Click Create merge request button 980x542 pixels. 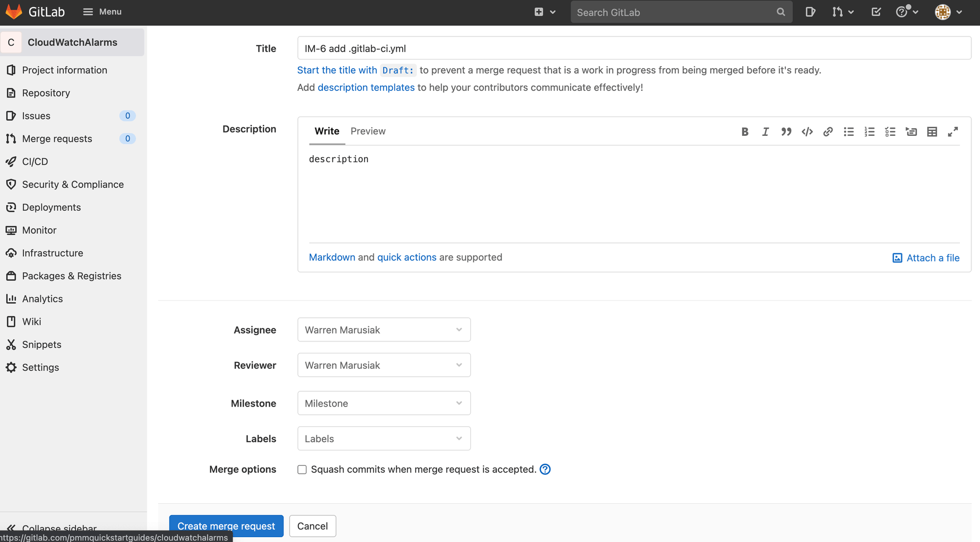click(x=226, y=526)
